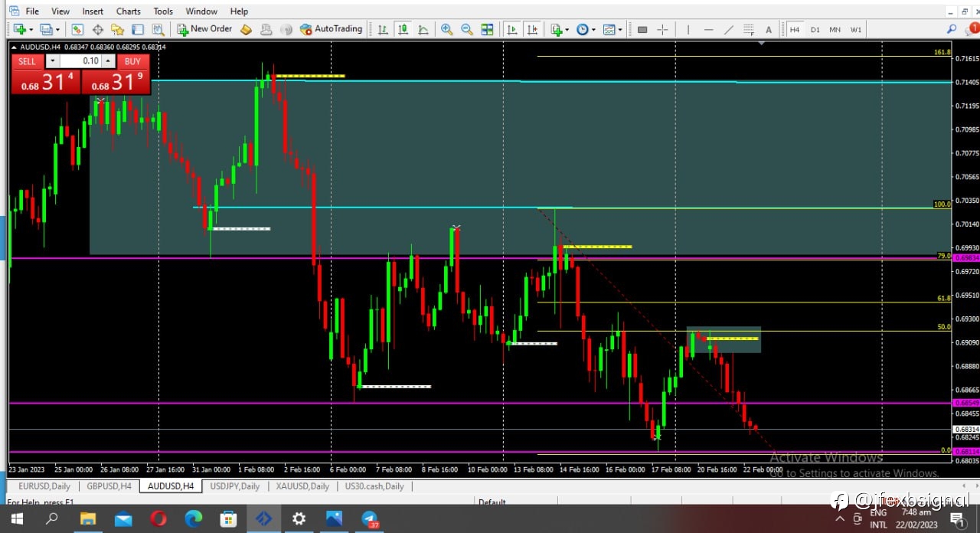Toggle Auto Scroll chart button
Image resolution: width=980 pixels, height=533 pixels.
[511, 29]
